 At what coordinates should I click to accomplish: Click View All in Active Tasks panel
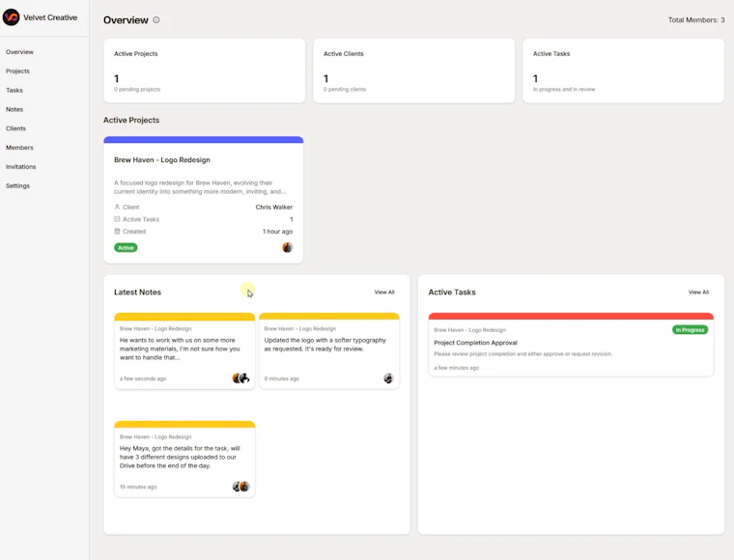tap(698, 293)
